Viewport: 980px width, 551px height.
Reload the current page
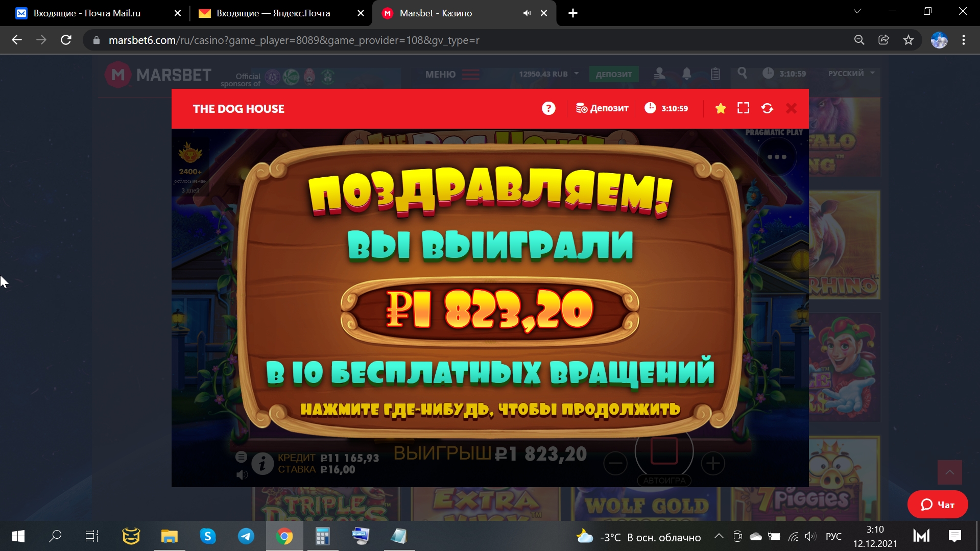click(x=66, y=40)
